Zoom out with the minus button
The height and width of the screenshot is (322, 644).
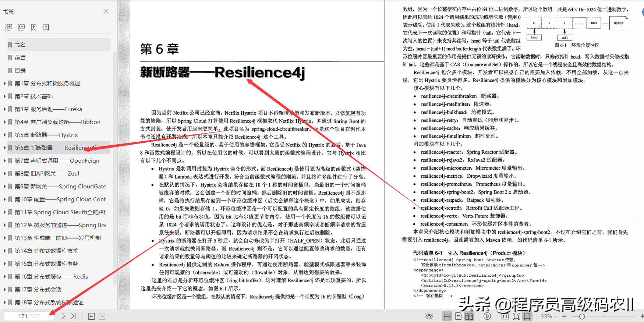(564, 316)
